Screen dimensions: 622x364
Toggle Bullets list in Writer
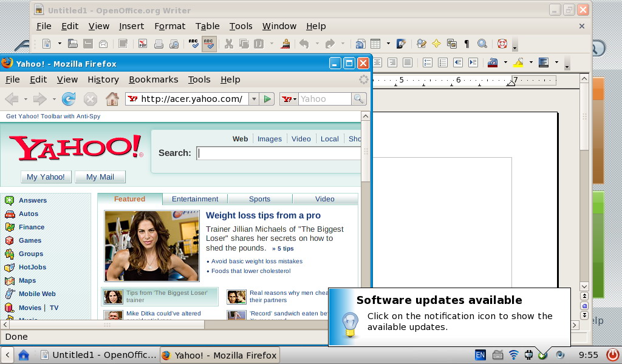(x=443, y=62)
